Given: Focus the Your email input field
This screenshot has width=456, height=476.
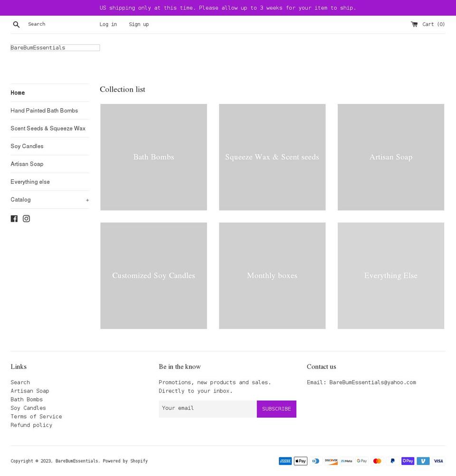Looking at the screenshot, I should tap(208, 409).
